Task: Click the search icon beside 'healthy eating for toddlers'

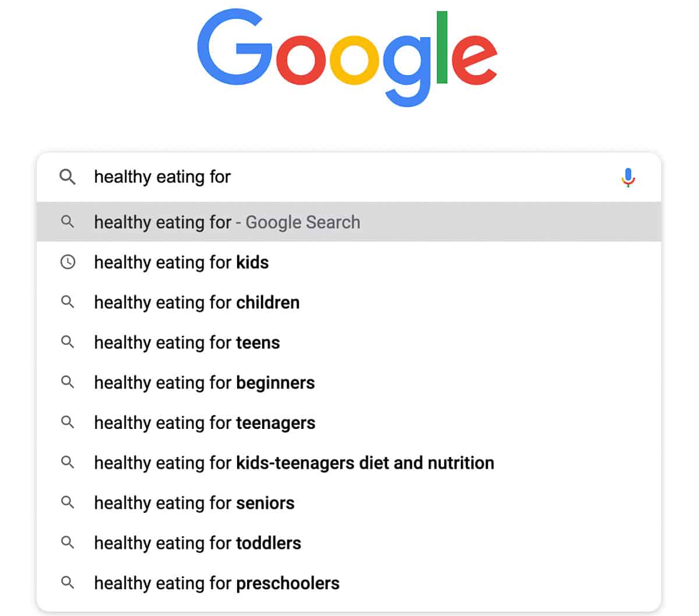Action: (68, 543)
